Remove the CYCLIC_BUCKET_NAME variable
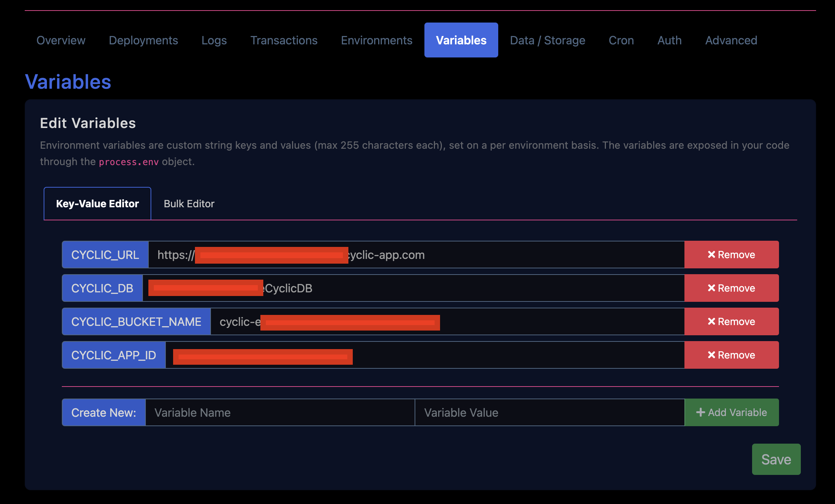Image resolution: width=835 pixels, height=504 pixels. (x=731, y=321)
